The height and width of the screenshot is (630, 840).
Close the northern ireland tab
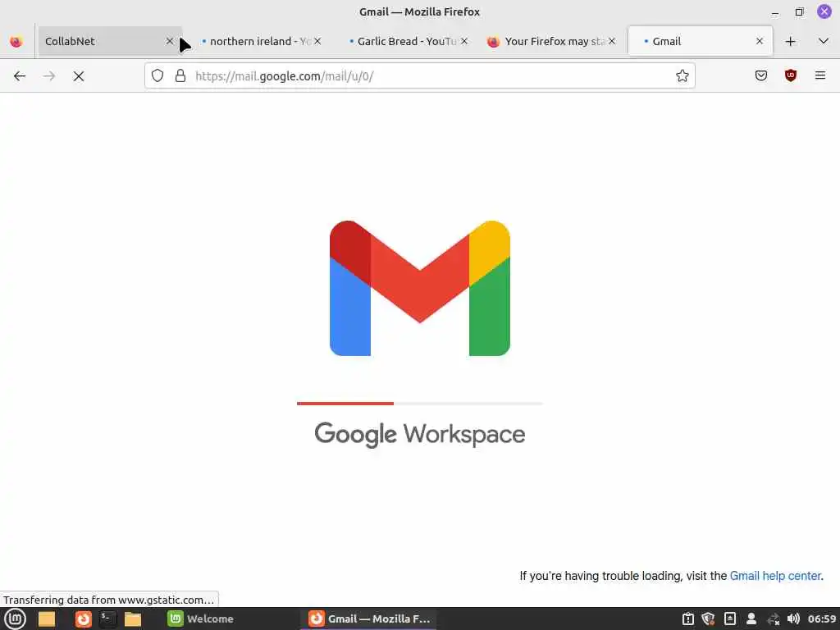pyautogui.click(x=317, y=41)
